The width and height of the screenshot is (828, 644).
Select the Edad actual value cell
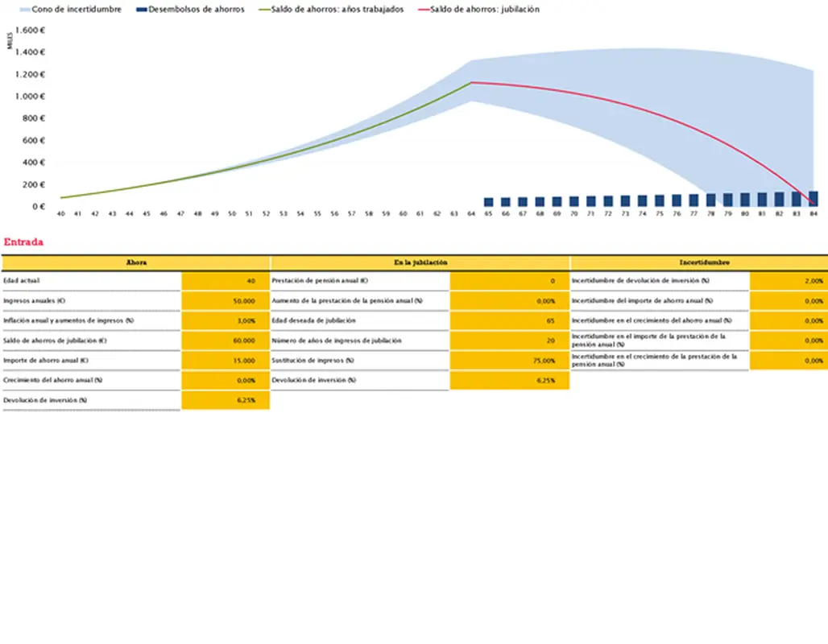pyautogui.click(x=226, y=281)
